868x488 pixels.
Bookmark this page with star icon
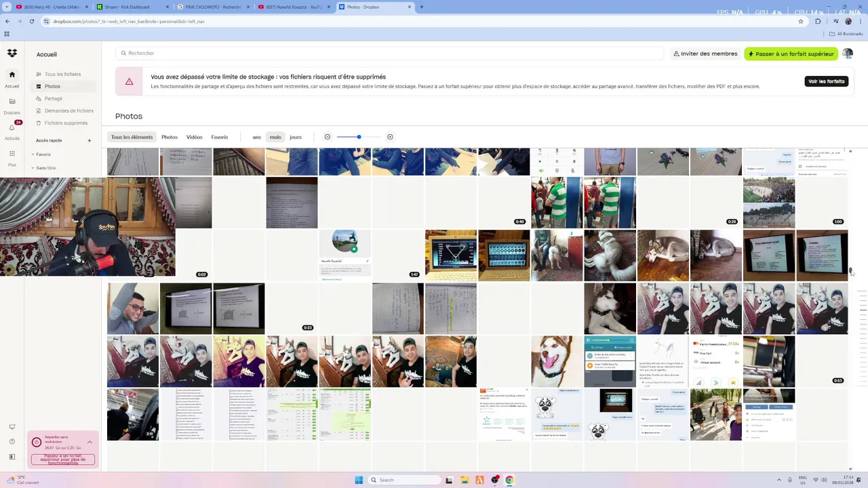(801, 21)
